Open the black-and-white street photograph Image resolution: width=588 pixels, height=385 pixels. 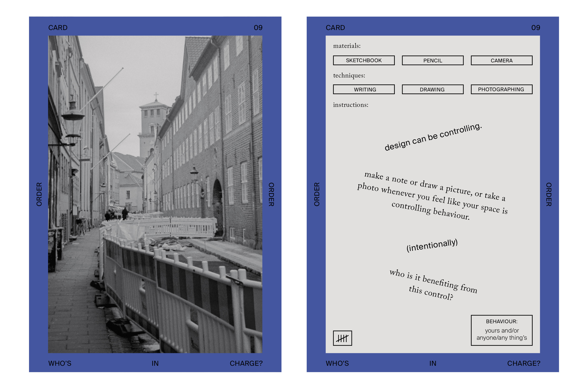[155, 194]
